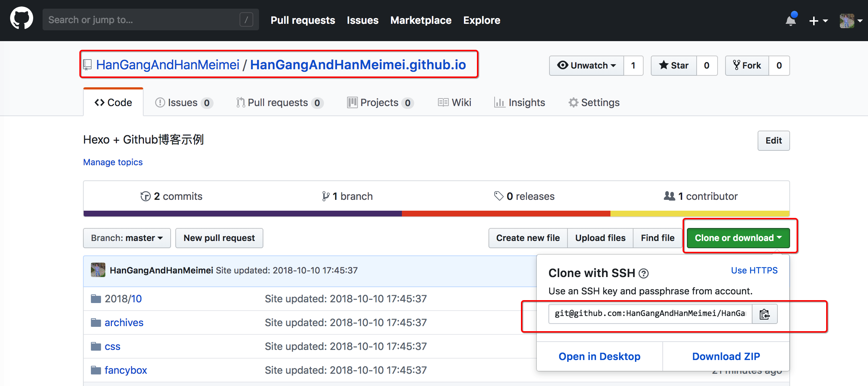Click Open in Desktop

click(600, 356)
